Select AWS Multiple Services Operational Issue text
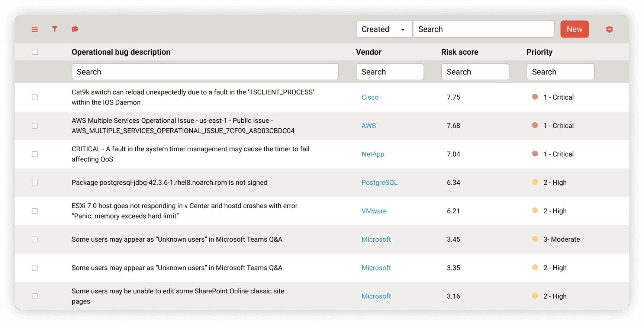This screenshot has width=644, height=325. (x=183, y=126)
